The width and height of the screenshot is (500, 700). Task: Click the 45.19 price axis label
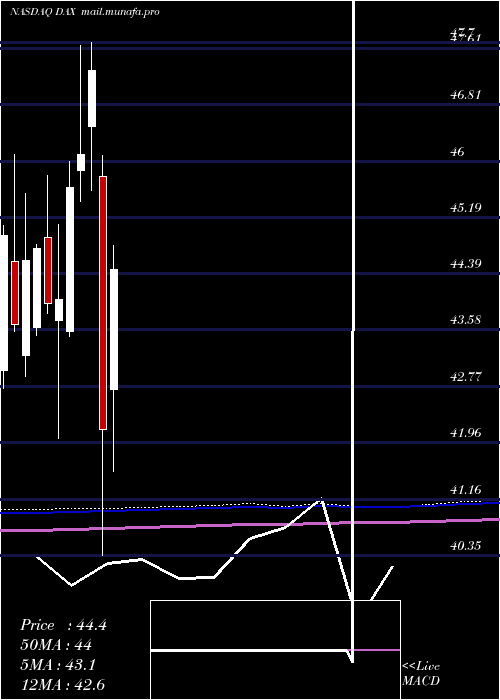466,208
